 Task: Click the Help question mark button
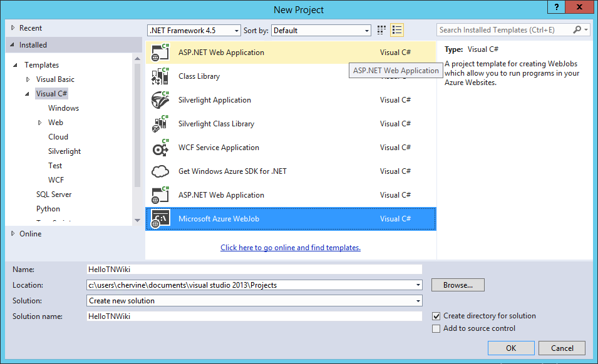click(557, 8)
